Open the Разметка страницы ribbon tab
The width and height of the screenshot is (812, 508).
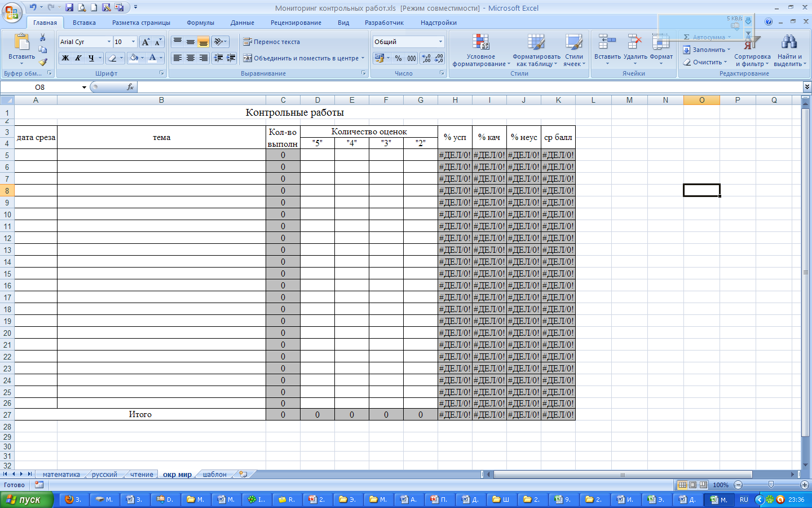141,23
